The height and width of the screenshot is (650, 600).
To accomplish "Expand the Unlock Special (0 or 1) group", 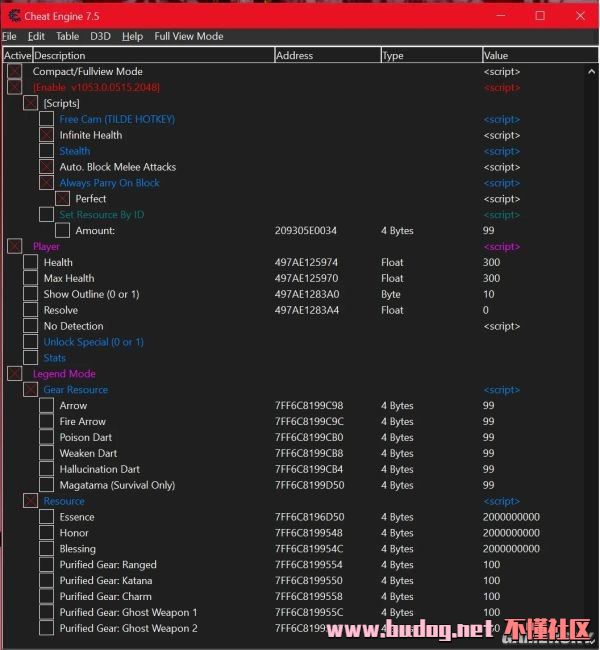I will pyautogui.click(x=30, y=342).
